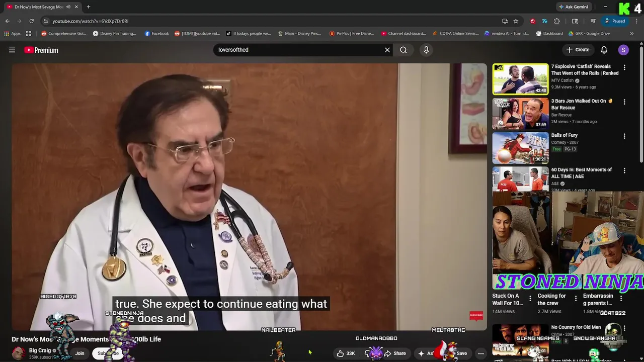Open a new browser tab
The width and height of the screenshot is (644, 362).
[x=89, y=7]
